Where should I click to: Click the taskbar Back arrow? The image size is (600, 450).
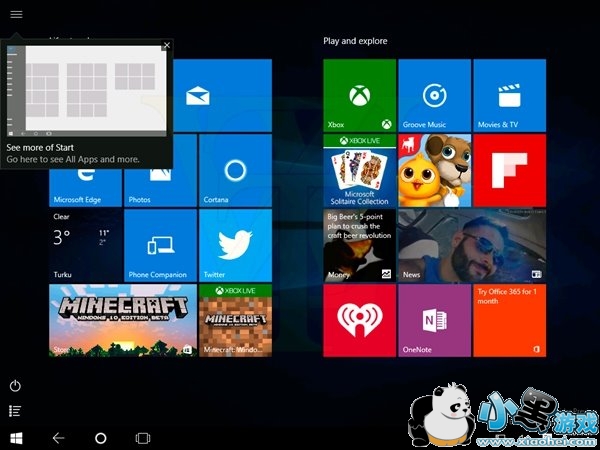click(x=59, y=438)
